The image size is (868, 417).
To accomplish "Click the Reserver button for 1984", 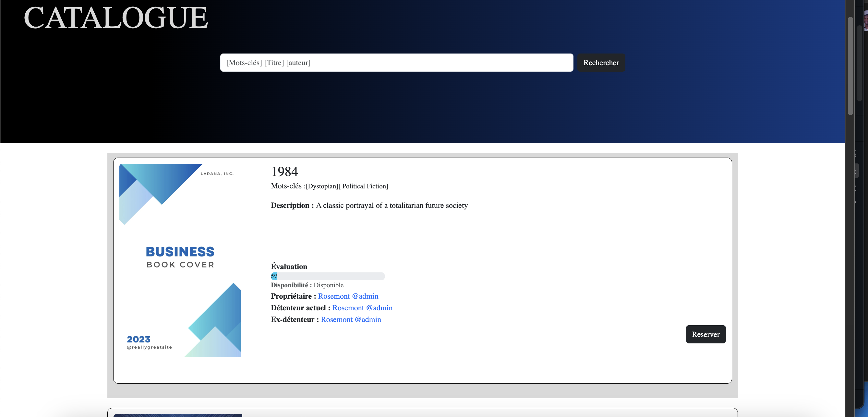I will [705, 334].
